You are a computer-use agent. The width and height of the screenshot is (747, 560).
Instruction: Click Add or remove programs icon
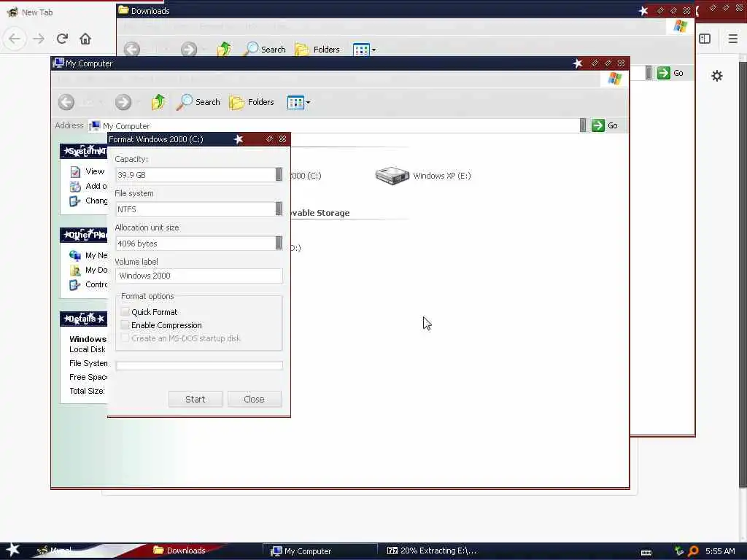[75, 186]
